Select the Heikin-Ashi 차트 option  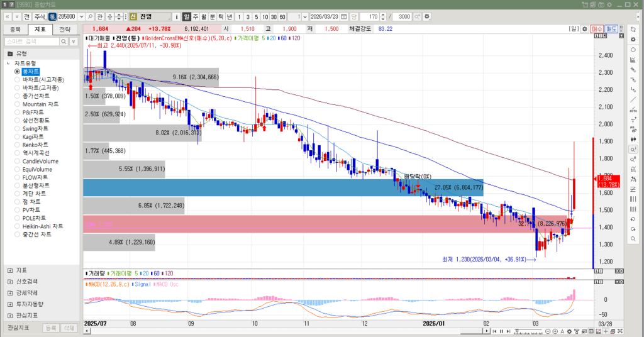tap(42, 226)
